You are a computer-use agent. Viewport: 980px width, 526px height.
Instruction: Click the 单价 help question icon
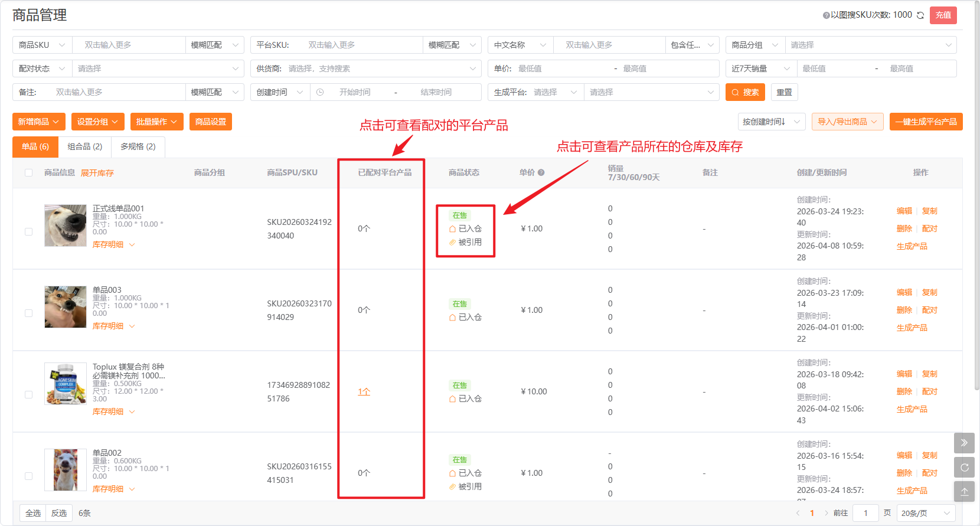(x=541, y=172)
